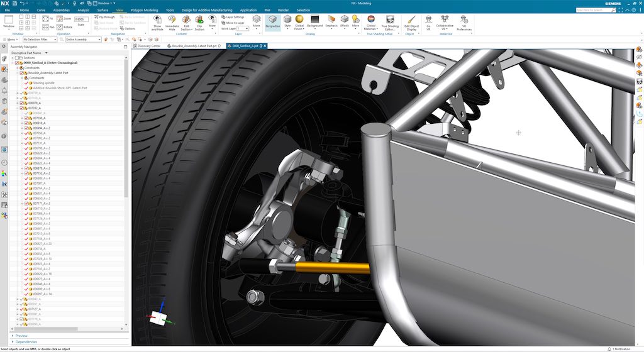
Task: Toggle checkbox for 007032_A
Action: click(x=22, y=108)
